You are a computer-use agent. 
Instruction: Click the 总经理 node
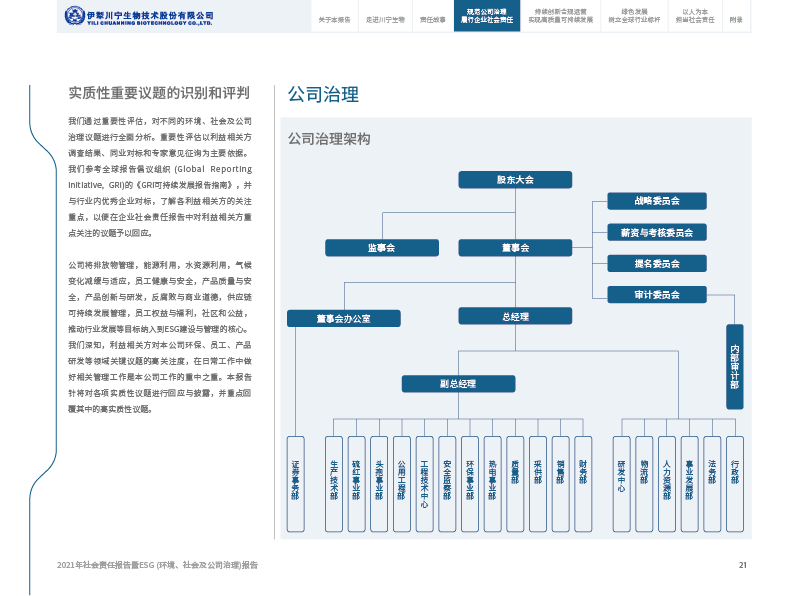515,316
